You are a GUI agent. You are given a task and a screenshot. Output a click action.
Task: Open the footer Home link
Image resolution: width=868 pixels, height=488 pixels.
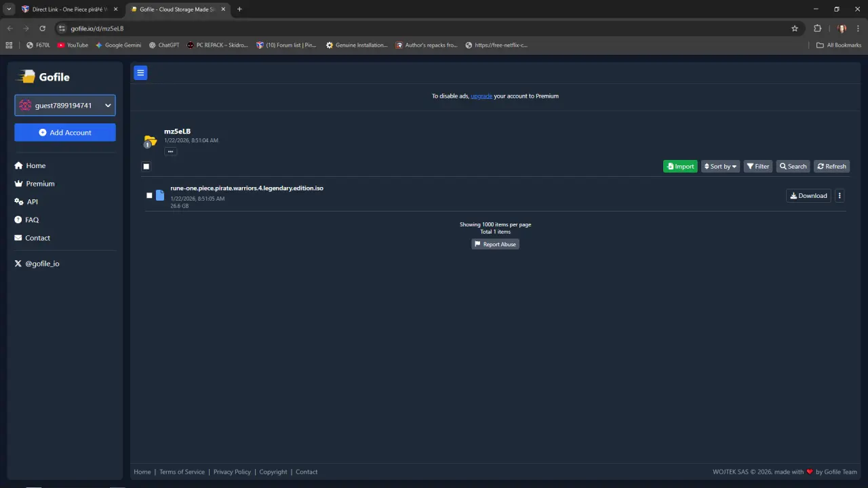coord(142,472)
